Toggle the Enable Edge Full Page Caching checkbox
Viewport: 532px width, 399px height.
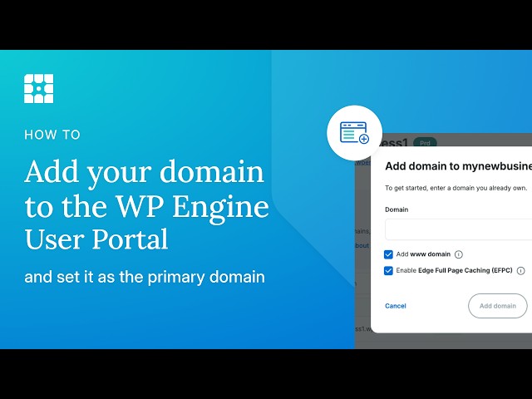tap(388, 271)
